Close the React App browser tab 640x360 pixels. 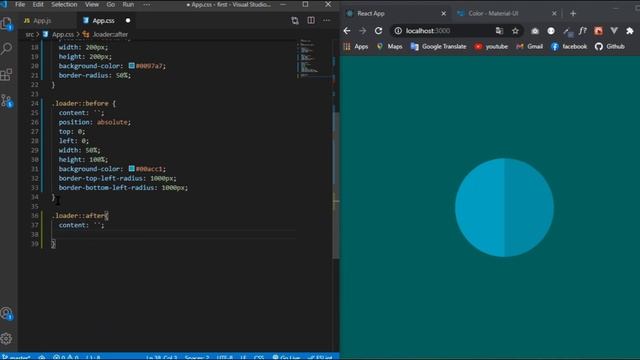(444, 13)
